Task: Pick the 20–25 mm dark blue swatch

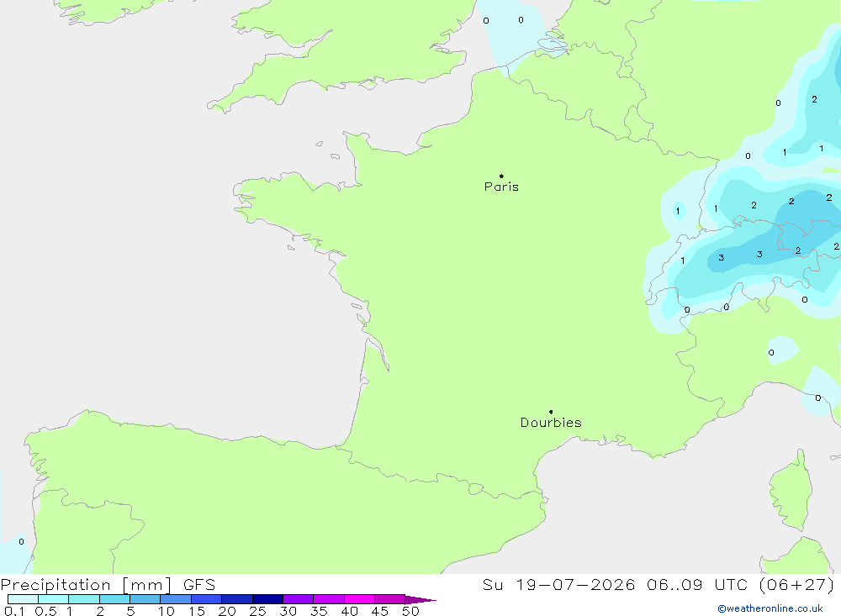Action: 237,599
